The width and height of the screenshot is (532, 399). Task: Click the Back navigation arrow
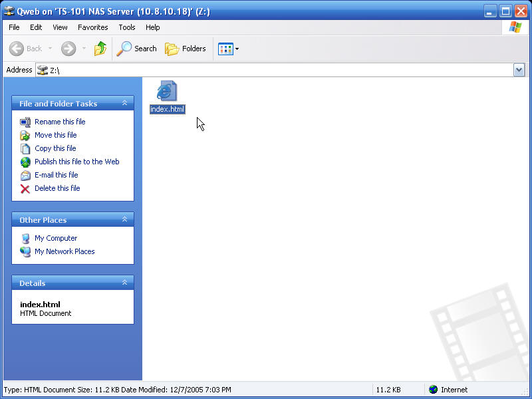pyautogui.click(x=25, y=49)
